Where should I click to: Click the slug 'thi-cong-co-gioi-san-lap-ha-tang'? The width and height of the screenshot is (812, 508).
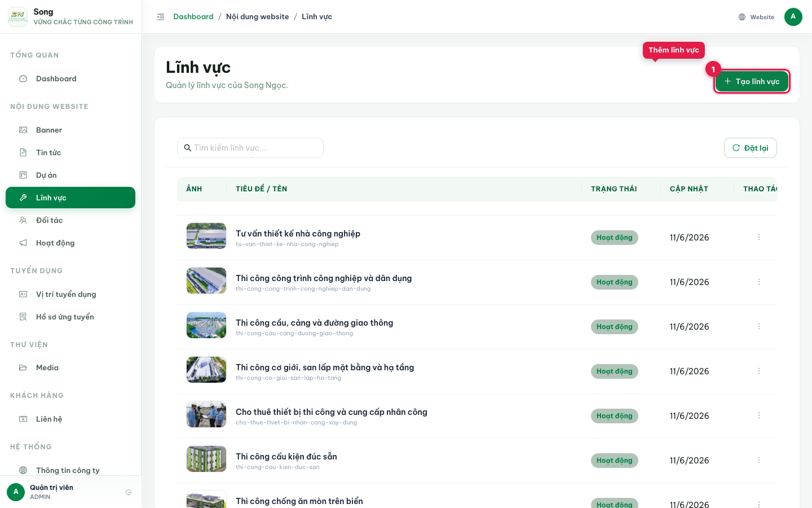click(289, 378)
